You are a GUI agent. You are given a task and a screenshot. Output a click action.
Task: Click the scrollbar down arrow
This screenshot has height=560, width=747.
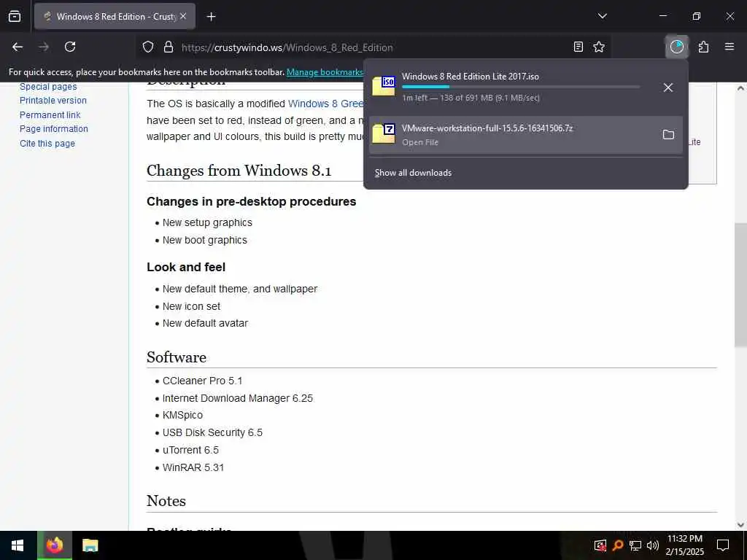pos(740,525)
